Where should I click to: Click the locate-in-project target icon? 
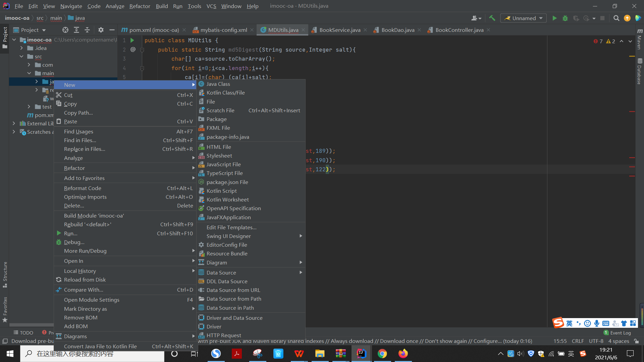(x=65, y=30)
